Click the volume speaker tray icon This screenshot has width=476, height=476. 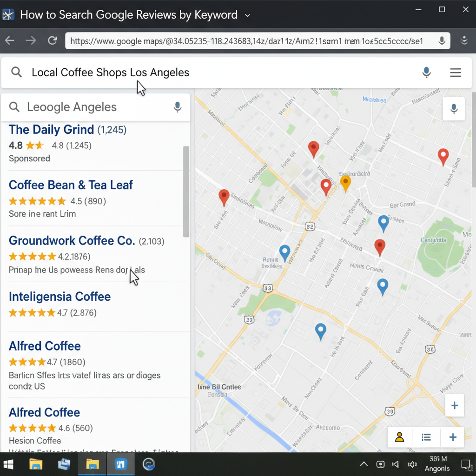pyautogui.click(x=412, y=464)
